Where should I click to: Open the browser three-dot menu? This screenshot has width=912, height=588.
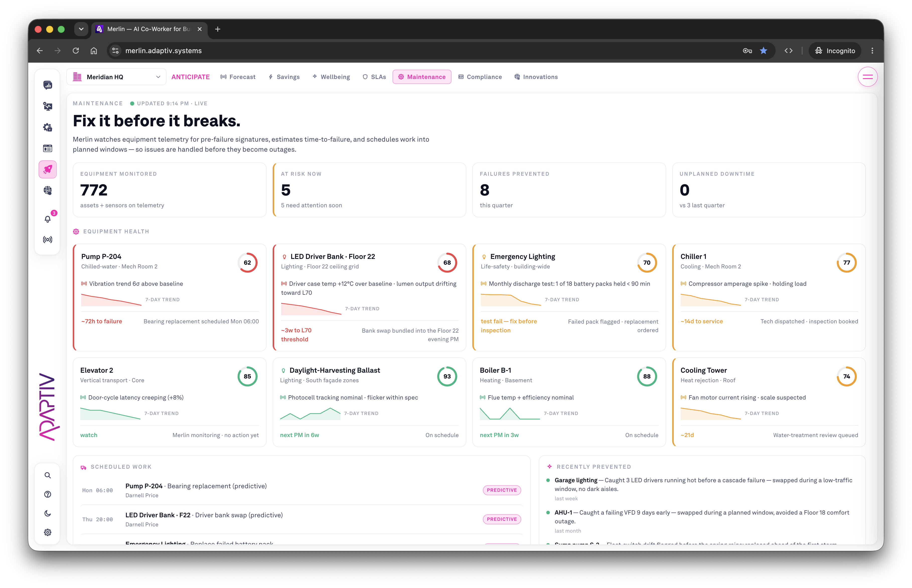(872, 50)
